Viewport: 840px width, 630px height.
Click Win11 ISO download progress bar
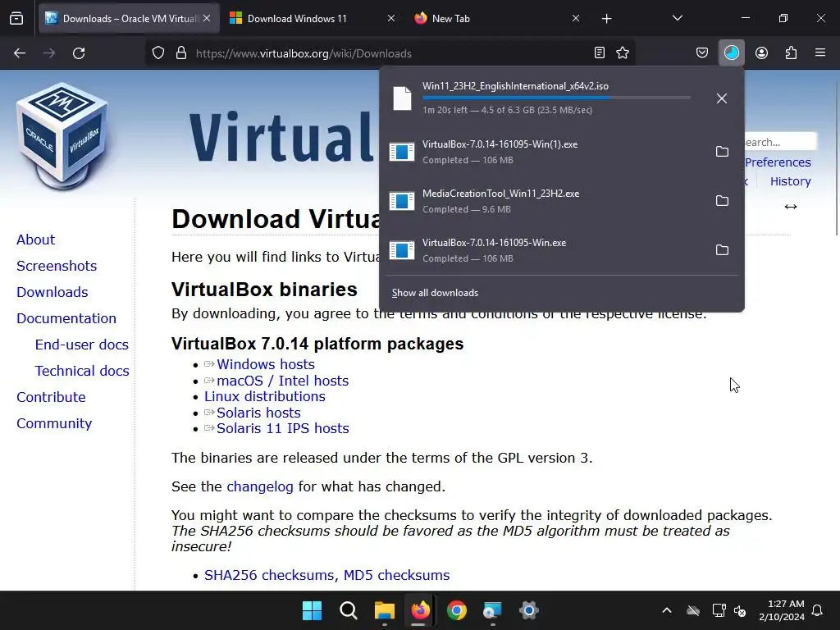coord(556,98)
